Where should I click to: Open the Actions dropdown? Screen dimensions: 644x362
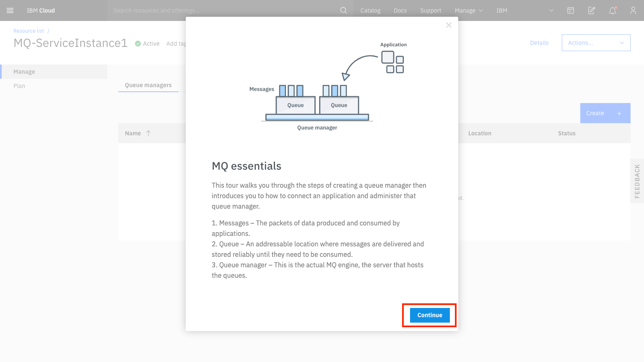tap(596, 43)
